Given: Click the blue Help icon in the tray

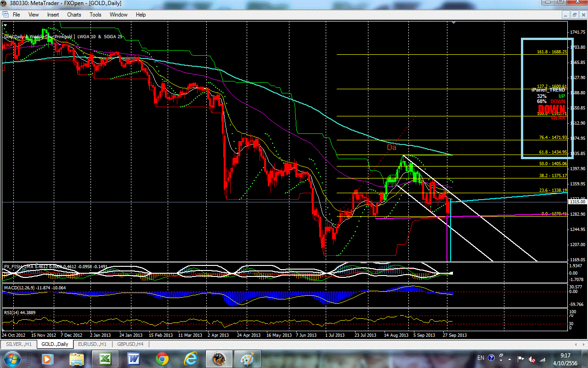Looking at the screenshot, I should [x=491, y=358].
